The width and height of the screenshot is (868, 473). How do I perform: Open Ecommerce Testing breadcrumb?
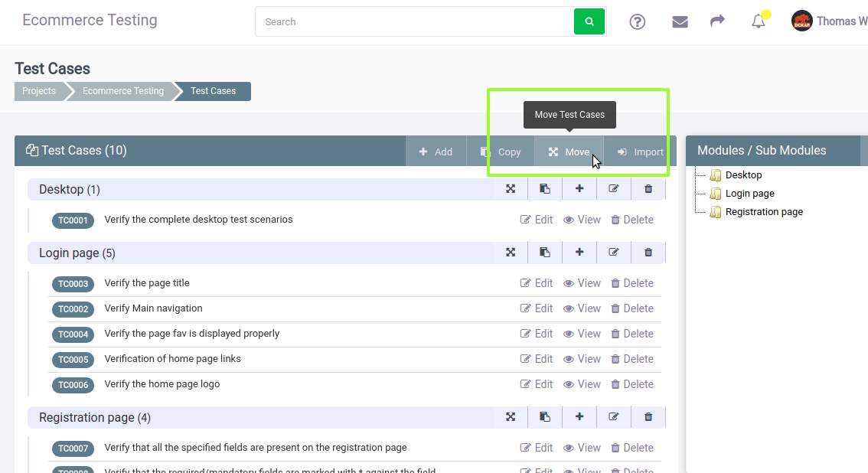coord(123,91)
